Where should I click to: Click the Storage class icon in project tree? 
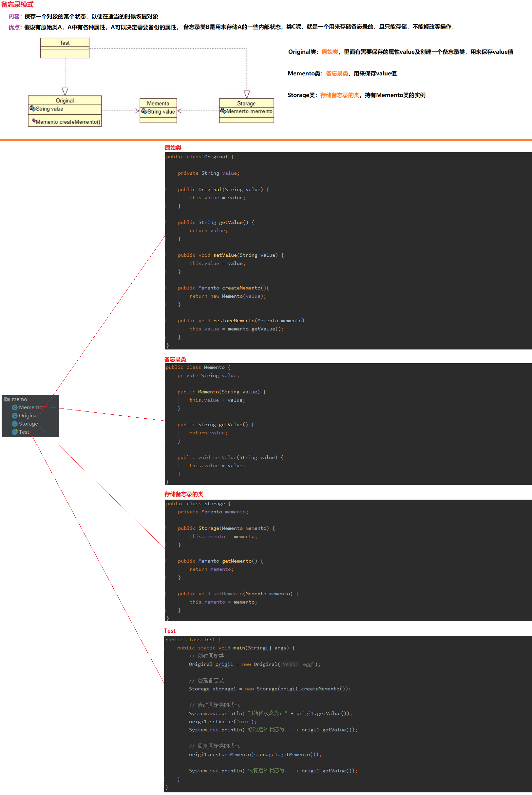tap(15, 424)
